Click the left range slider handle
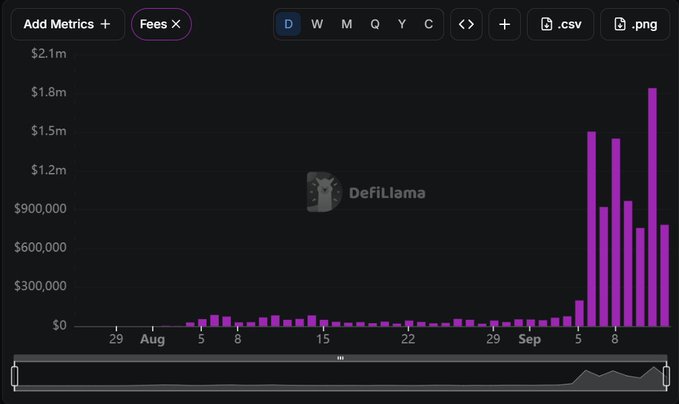This screenshot has width=679, height=404. tap(15, 376)
